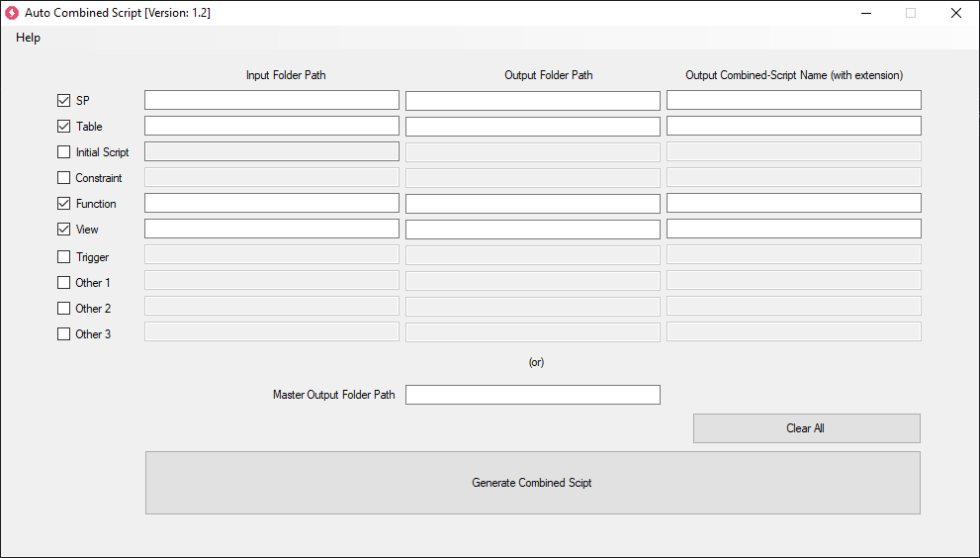980x558 pixels.
Task: Focus the SP input folder path field
Action: (x=272, y=100)
